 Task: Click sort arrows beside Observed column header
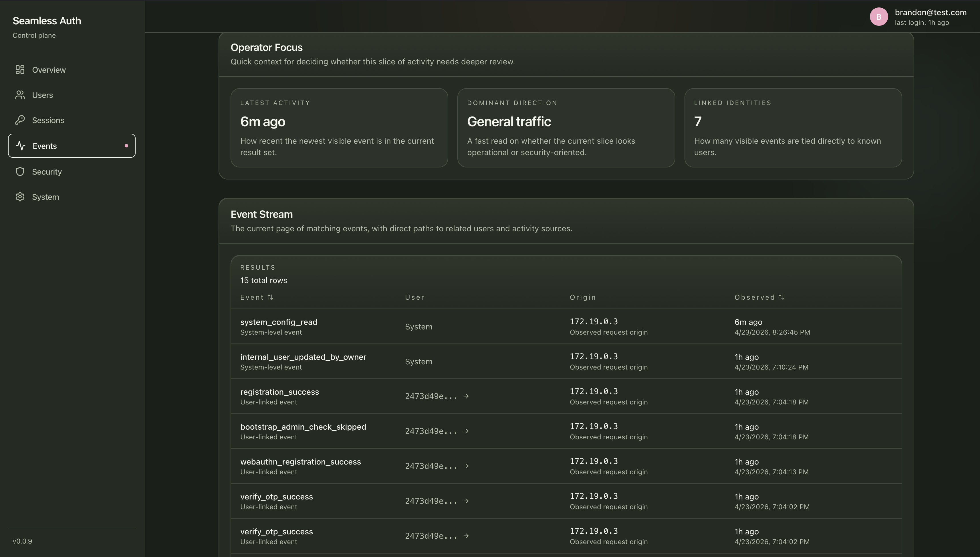781,297
